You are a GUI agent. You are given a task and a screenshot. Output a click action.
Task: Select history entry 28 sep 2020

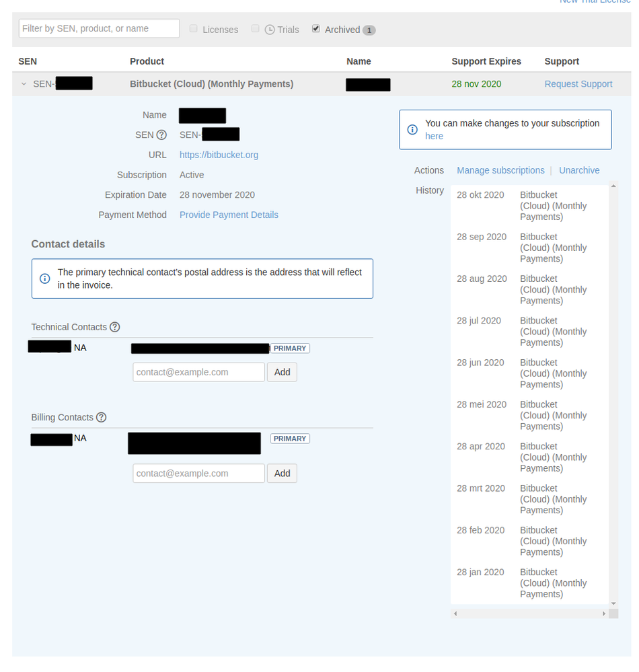pyautogui.click(x=482, y=237)
